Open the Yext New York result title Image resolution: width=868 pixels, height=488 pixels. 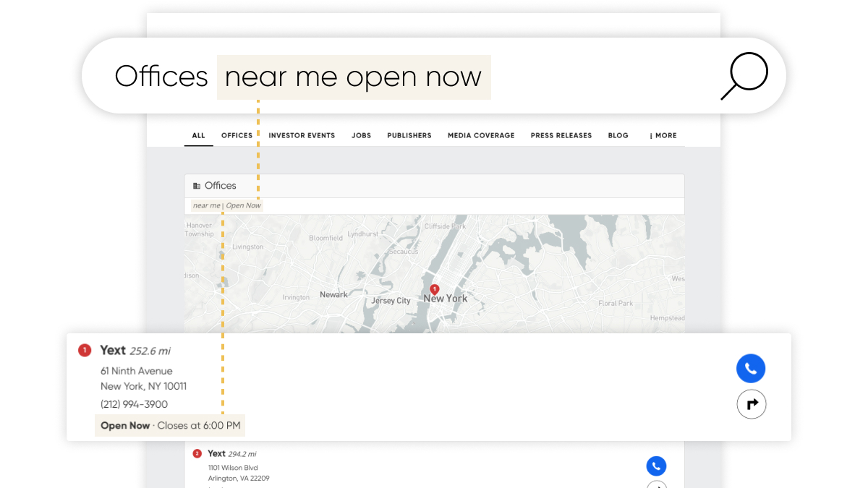(x=113, y=350)
